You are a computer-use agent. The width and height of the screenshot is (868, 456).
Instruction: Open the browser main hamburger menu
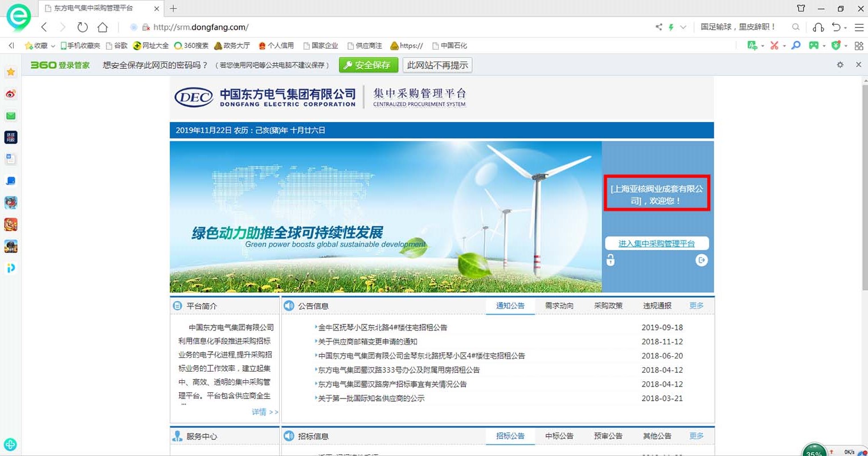(859, 27)
